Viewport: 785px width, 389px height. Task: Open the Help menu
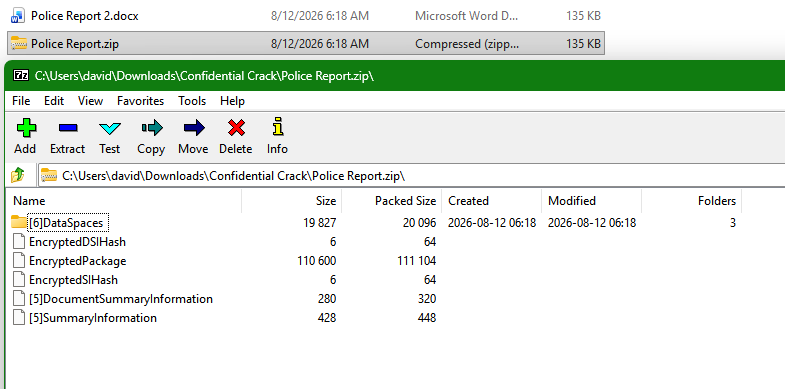[x=232, y=101]
